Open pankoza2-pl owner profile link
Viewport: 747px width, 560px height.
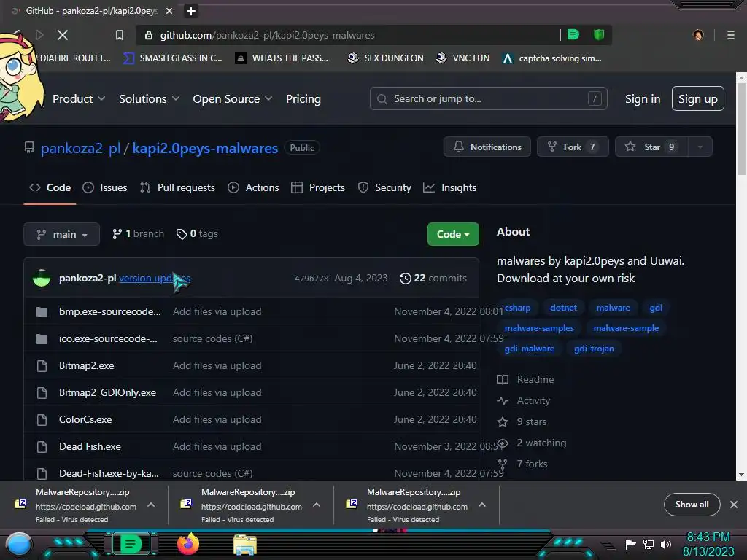[80, 148]
